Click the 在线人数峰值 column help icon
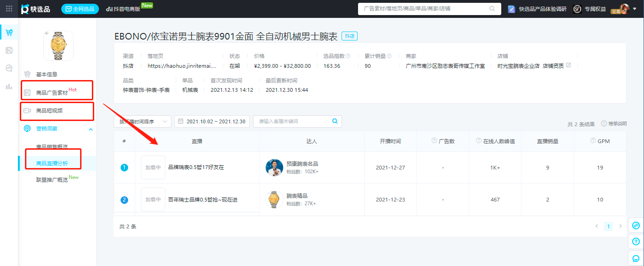644x266 pixels. [x=478, y=141]
